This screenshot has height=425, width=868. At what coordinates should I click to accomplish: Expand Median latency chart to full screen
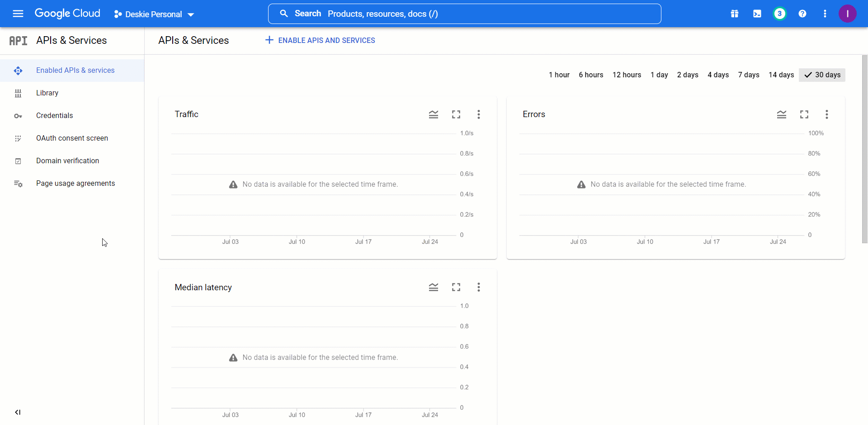pyautogui.click(x=456, y=287)
